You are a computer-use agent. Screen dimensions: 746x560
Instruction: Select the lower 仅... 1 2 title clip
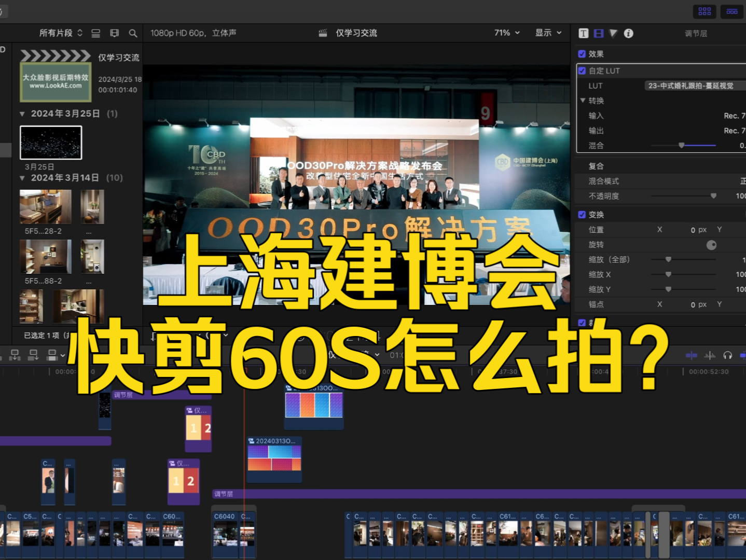point(184,481)
